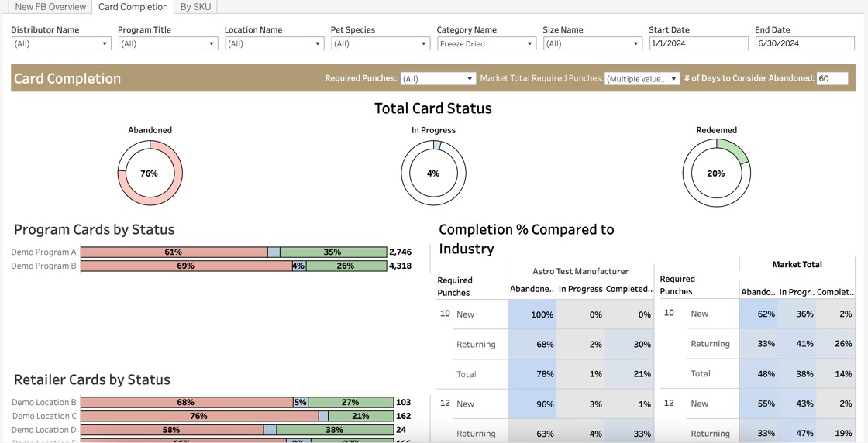Click the Start Date input field
Image resolution: width=868 pixels, height=443 pixels.
(x=698, y=44)
